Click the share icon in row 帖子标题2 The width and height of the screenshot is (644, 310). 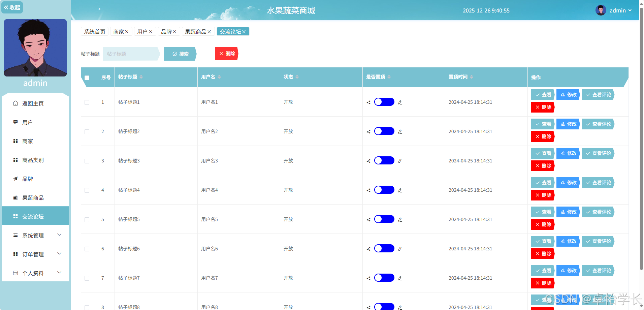pyautogui.click(x=368, y=132)
